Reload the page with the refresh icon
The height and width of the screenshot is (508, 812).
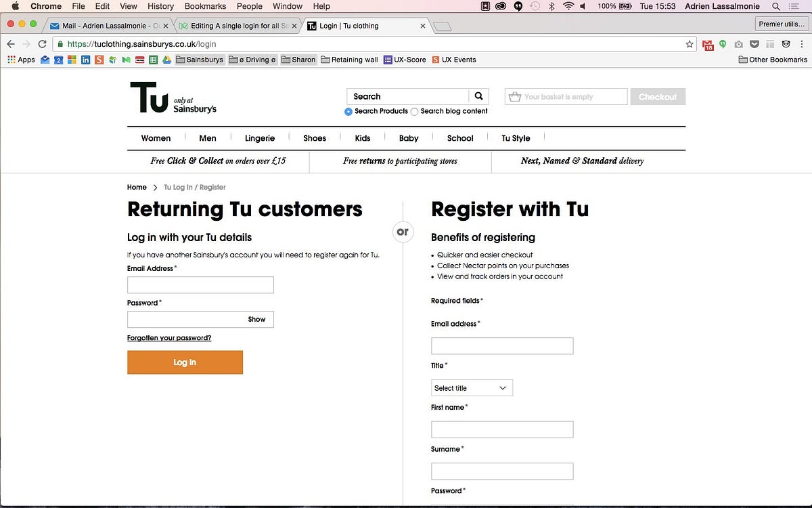point(43,44)
